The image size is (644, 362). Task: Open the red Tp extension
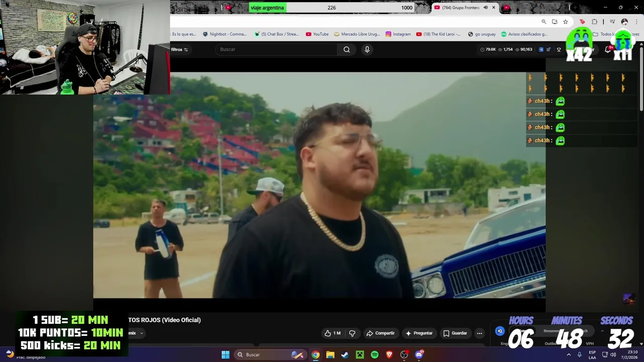pos(582,22)
